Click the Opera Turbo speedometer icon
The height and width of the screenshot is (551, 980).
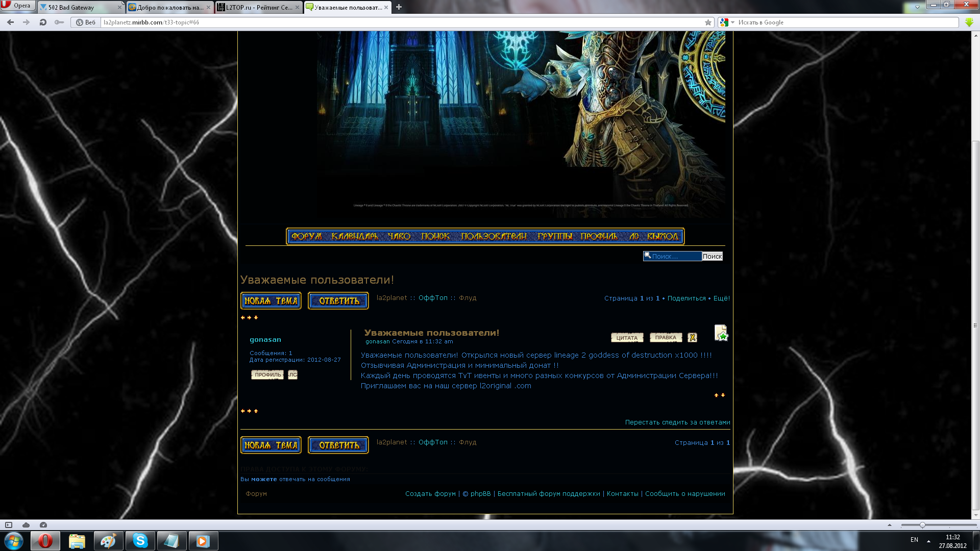click(x=43, y=524)
